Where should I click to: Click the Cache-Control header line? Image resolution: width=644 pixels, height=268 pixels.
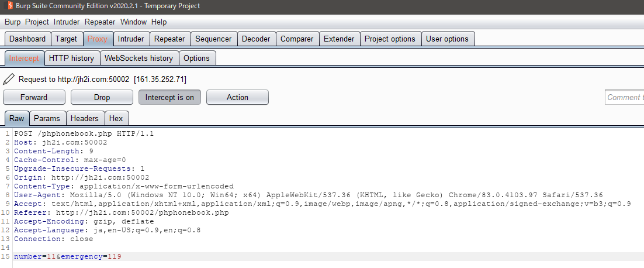pos(70,160)
